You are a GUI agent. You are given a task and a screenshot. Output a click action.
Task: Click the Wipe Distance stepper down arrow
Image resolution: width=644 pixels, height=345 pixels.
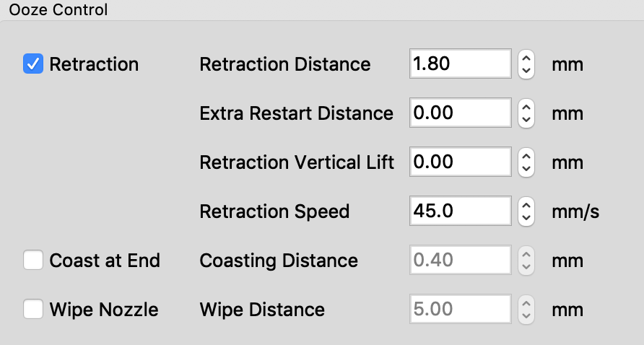tap(526, 316)
